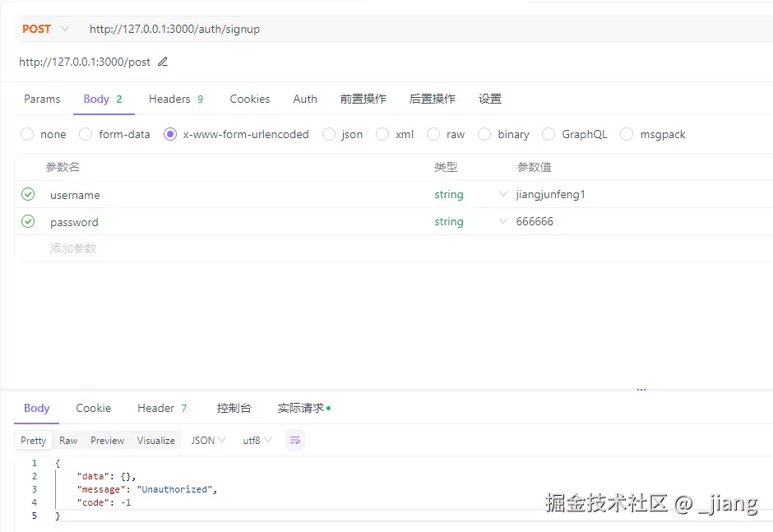Click the edit pencil icon beside request name
The width and height of the screenshot is (773, 532).
[x=163, y=62]
